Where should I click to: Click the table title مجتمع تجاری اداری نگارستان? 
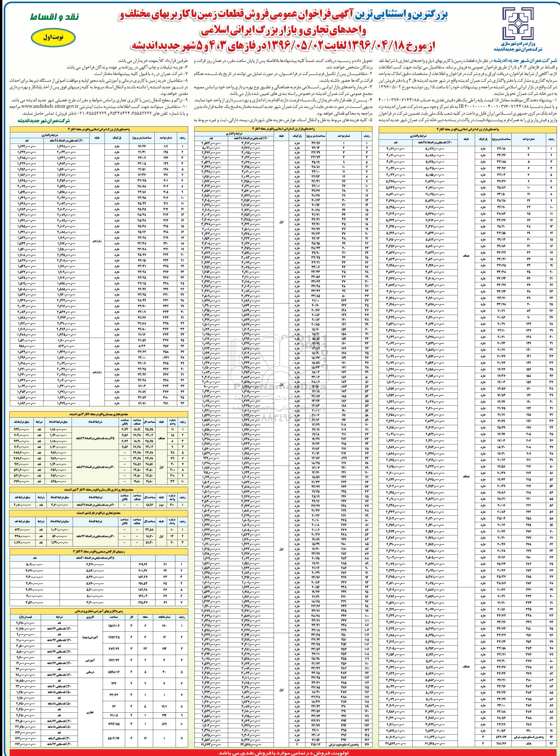point(99,489)
